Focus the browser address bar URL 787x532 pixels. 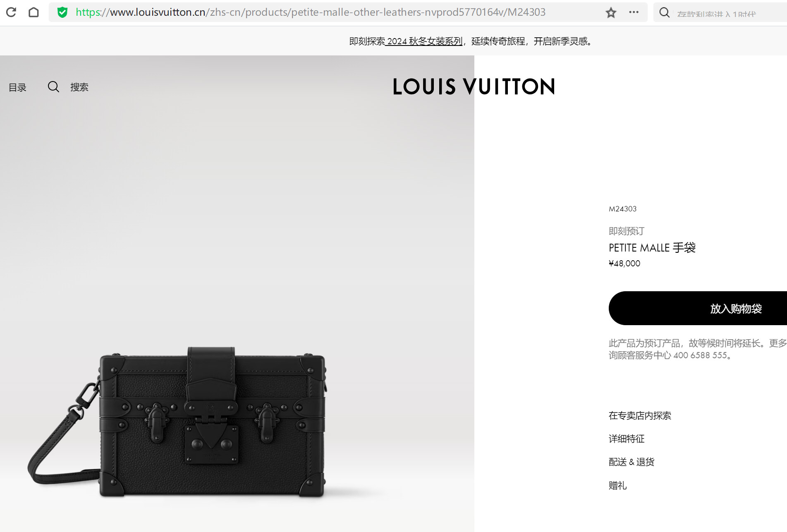point(311,12)
